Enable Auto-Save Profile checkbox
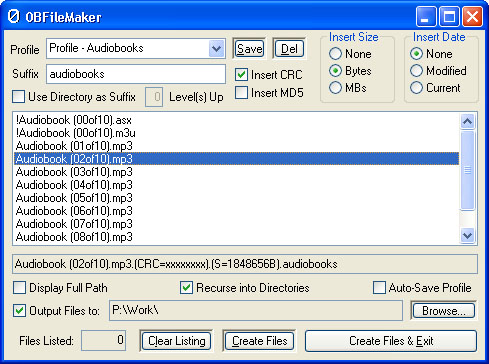This screenshot has width=489, height=364. coord(379,288)
